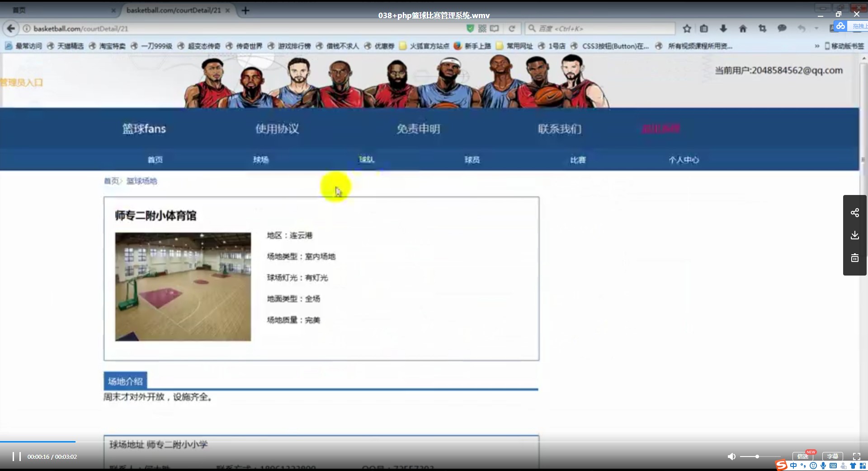Click the download icon on side panel
This screenshot has width=868, height=471.
pyautogui.click(x=854, y=235)
